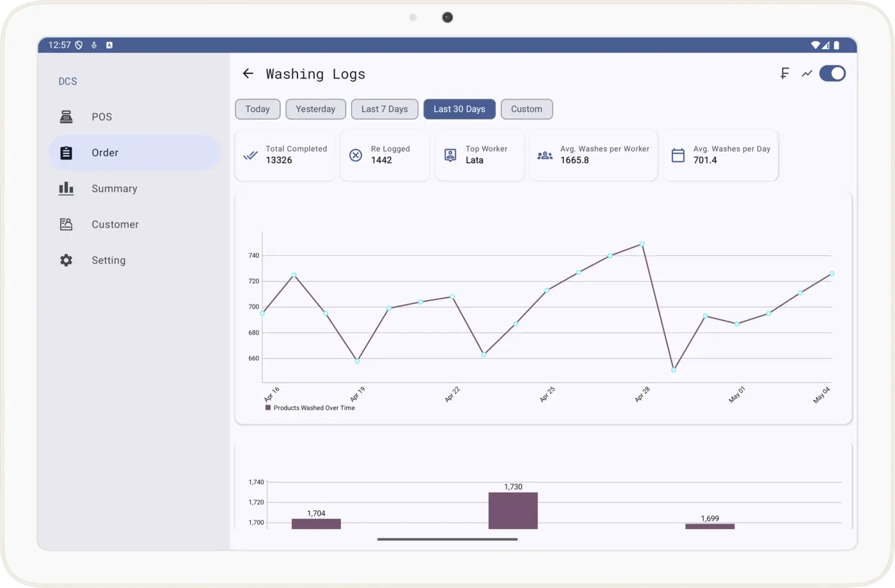Click the currency symbol icon in the header

tap(784, 73)
